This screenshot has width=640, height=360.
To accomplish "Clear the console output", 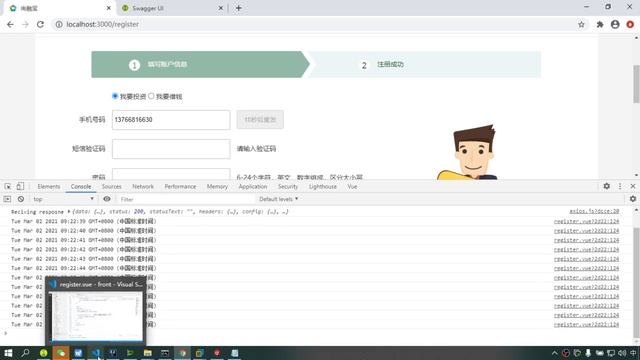I will click(21, 199).
